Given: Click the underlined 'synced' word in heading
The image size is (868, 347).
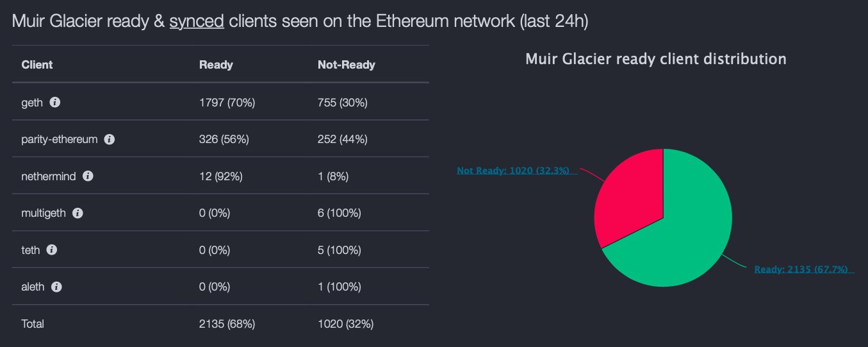Looking at the screenshot, I should [196, 21].
